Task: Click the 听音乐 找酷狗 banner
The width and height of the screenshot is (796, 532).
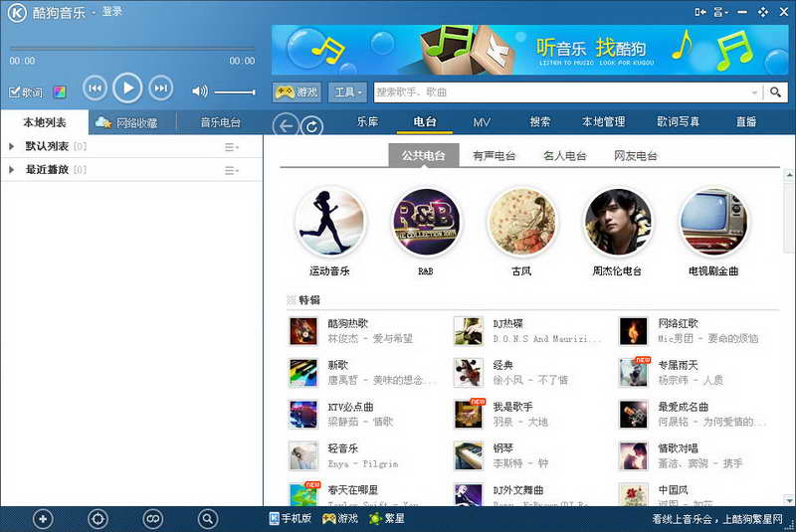Action: (529, 50)
